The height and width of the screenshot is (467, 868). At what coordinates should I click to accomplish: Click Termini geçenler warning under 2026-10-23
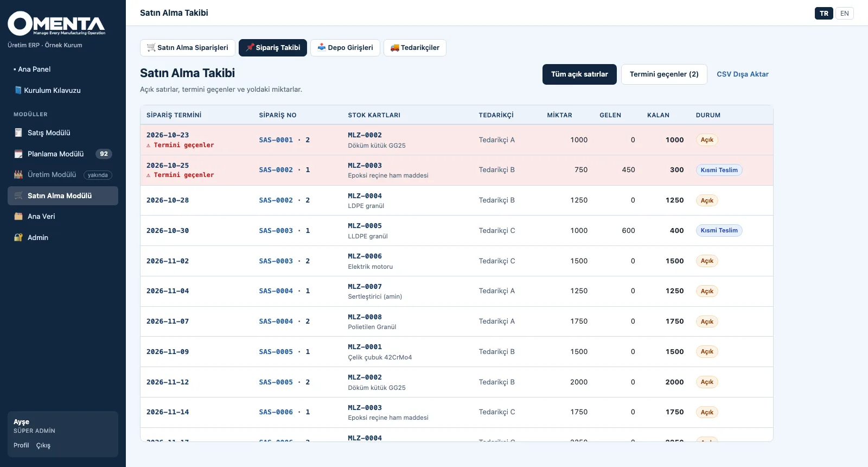[x=180, y=145]
